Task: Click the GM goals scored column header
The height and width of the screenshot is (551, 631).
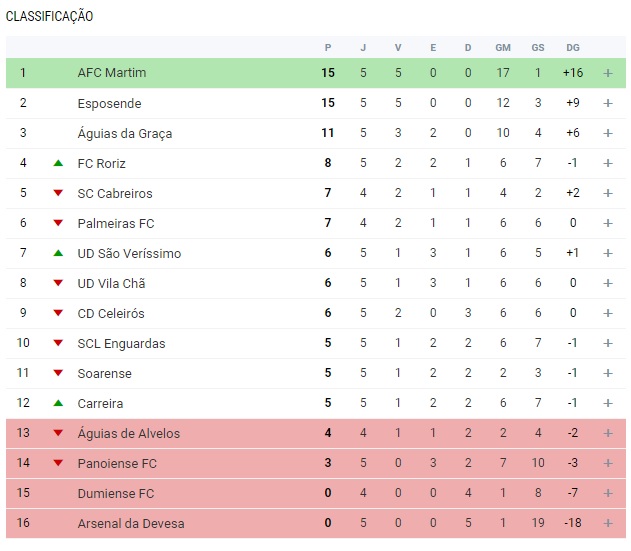Action: tap(503, 47)
